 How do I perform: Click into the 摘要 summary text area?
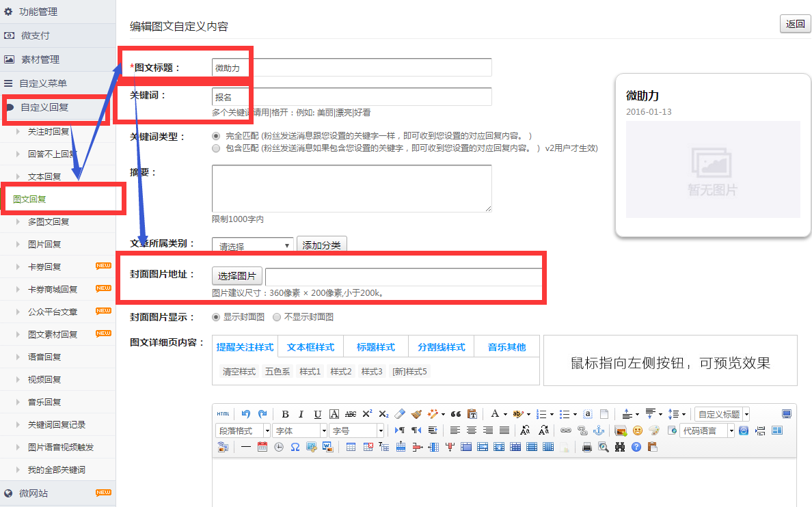click(x=351, y=189)
